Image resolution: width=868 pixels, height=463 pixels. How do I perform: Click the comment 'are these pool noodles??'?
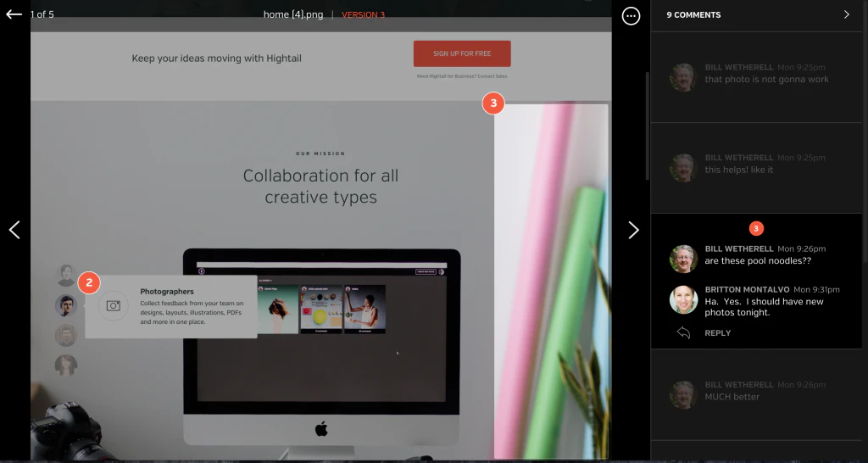[x=758, y=261]
